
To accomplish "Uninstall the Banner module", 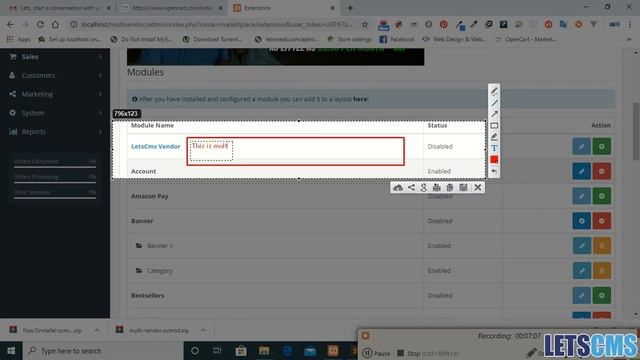I will 602,221.
